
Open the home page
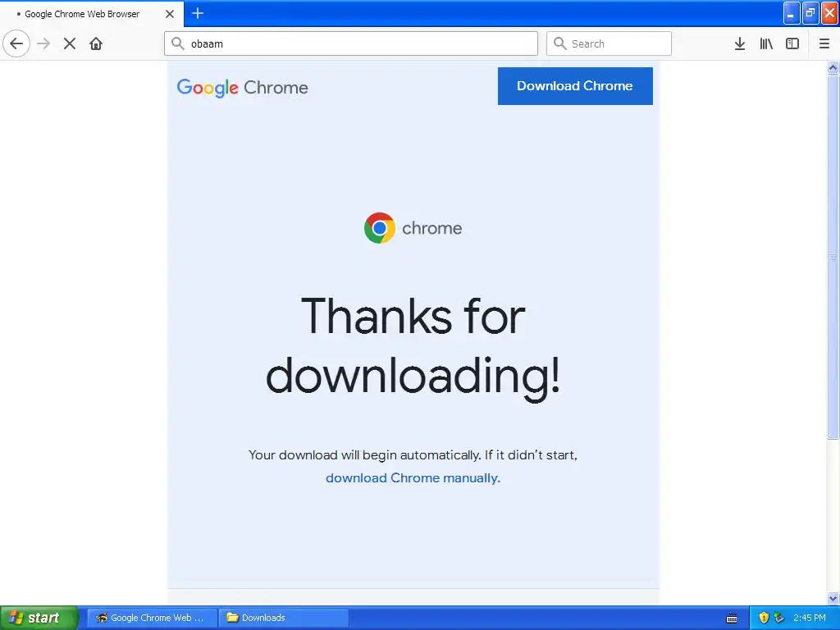(96, 43)
